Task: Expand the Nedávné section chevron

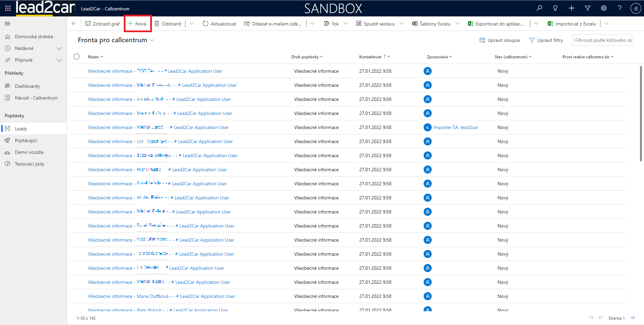Action: (59, 49)
